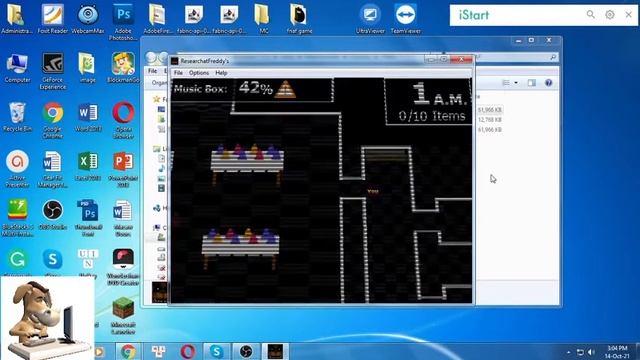This screenshot has width=640, height=360.
Task: Open network status tray icon
Action: (580, 352)
